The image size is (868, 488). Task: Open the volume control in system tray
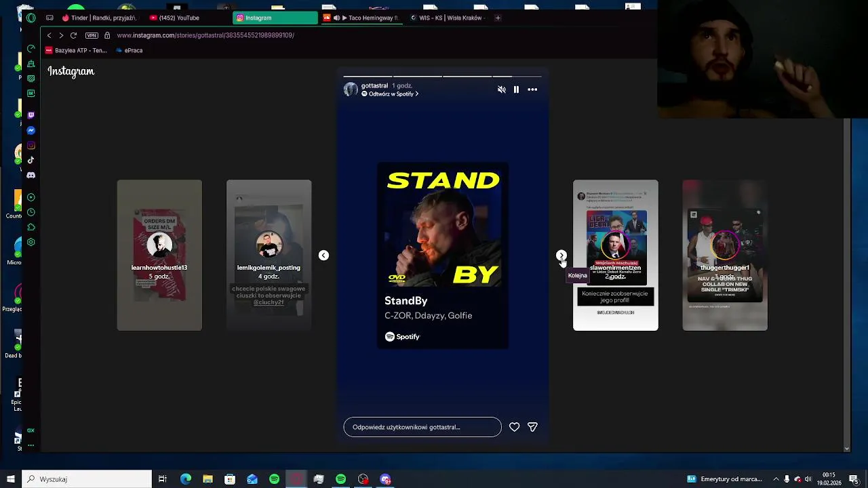click(809, 479)
